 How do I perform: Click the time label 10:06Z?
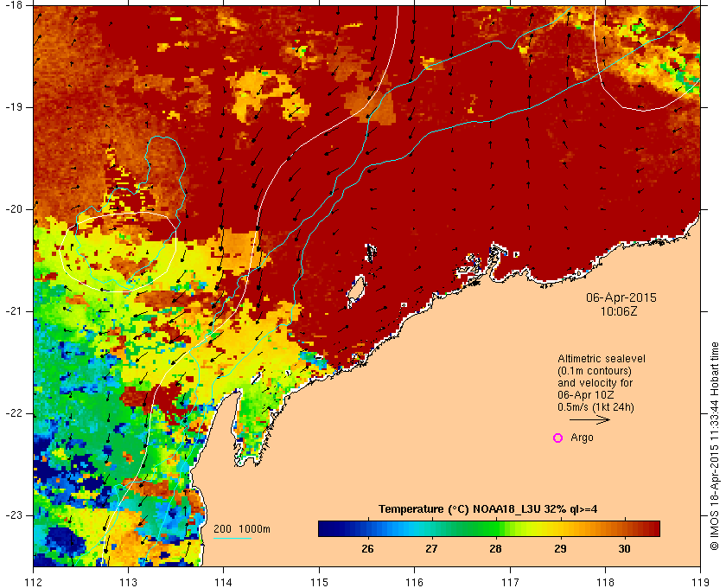[x=619, y=311]
